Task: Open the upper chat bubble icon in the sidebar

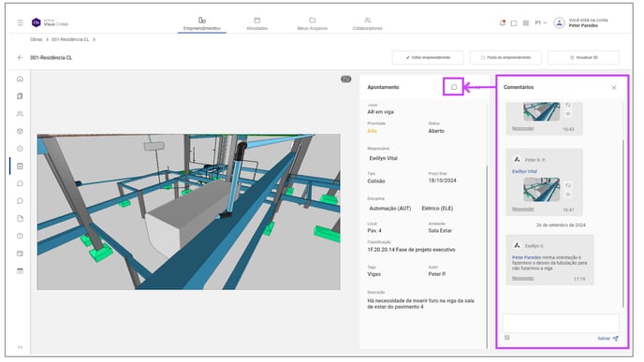Action: pyautogui.click(x=20, y=183)
